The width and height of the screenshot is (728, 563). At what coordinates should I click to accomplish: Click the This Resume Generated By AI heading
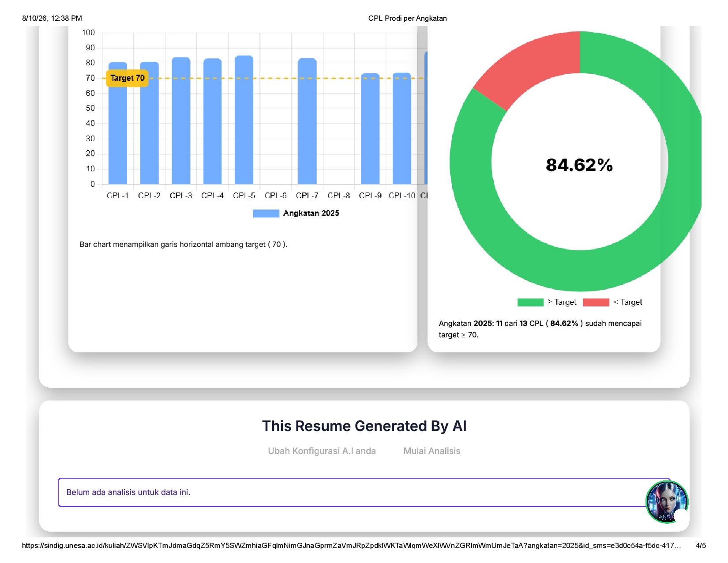tap(364, 426)
